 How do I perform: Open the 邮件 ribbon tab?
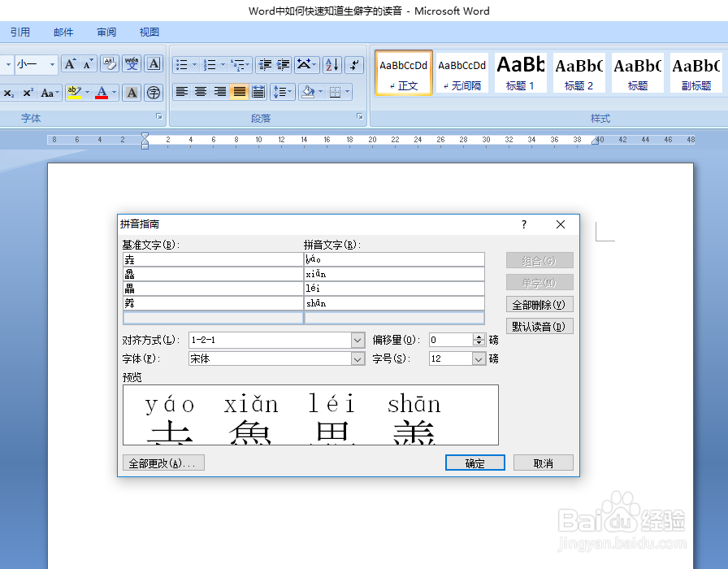(x=63, y=32)
